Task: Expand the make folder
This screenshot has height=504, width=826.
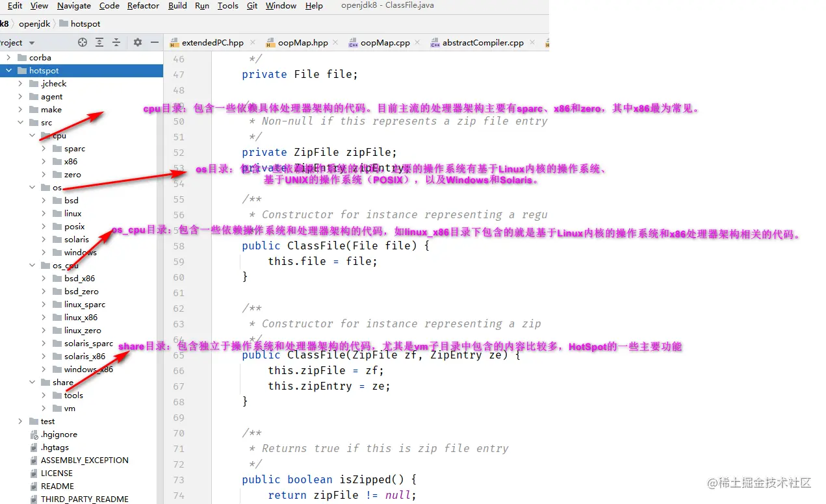Action: 20,110
